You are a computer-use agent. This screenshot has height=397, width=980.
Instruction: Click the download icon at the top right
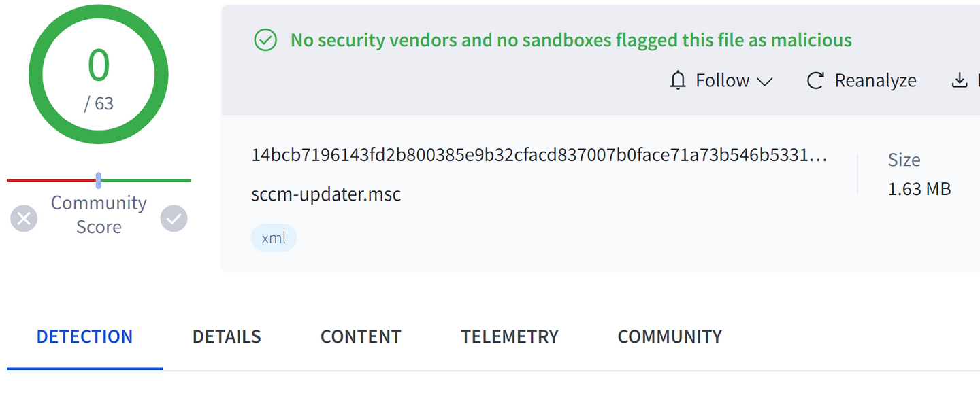(958, 80)
